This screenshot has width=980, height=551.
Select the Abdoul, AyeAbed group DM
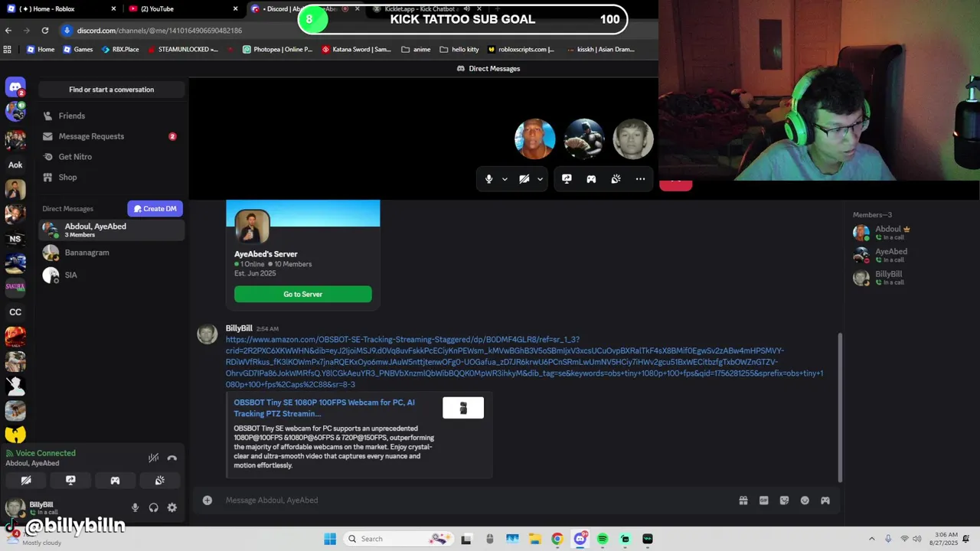[112, 230]
